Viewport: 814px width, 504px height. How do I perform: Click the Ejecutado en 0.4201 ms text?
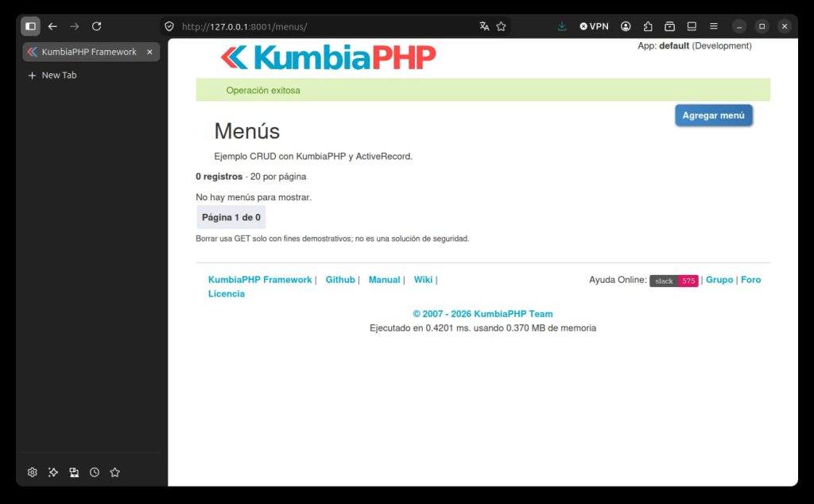click(x=483, y=328)
